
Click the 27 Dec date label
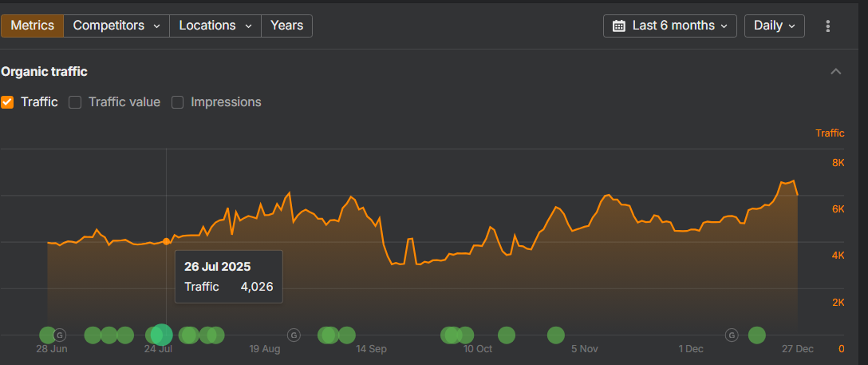tap(797, 349)
